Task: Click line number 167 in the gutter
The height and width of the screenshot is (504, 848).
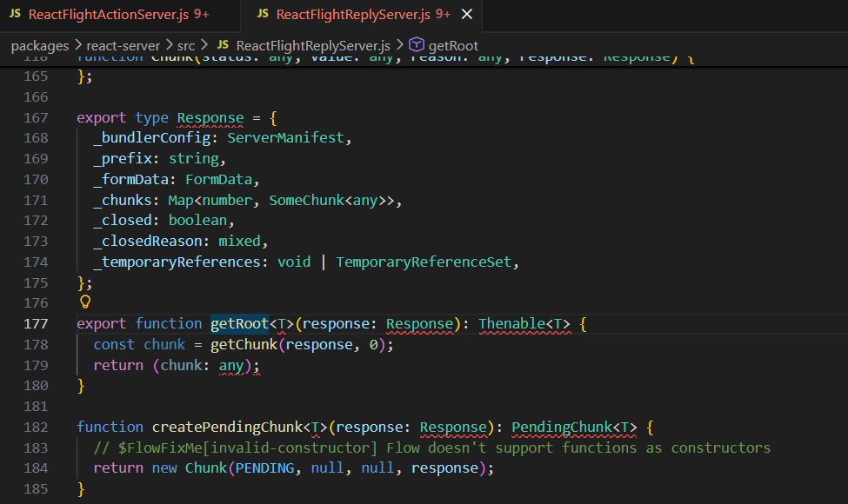Action: [36, 117]
